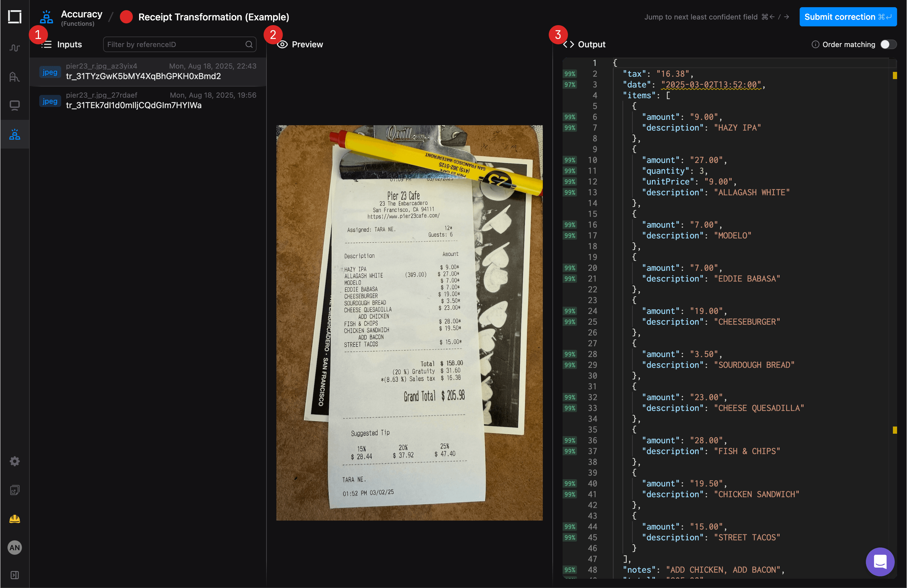Image resolution: width=907 pixels, height=588 pixels.
Task: Click the Submit correction button
Action: 848,17
